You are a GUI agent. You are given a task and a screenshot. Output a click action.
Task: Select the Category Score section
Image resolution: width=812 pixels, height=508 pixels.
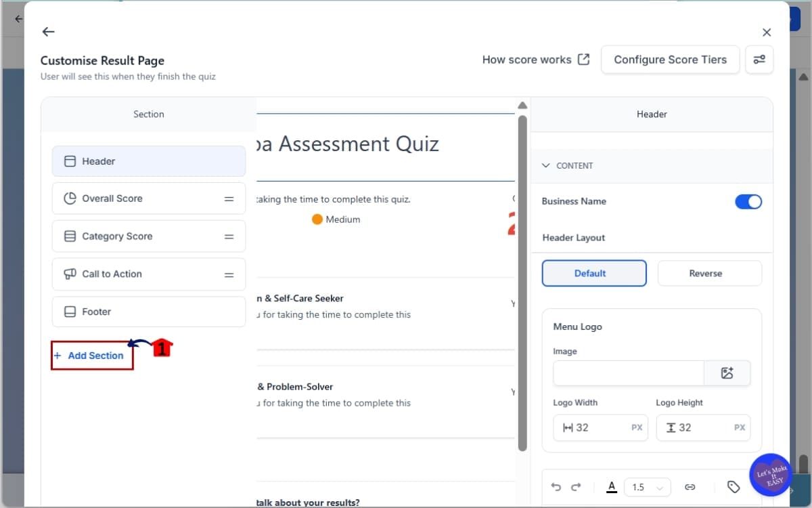pos(149,236)
